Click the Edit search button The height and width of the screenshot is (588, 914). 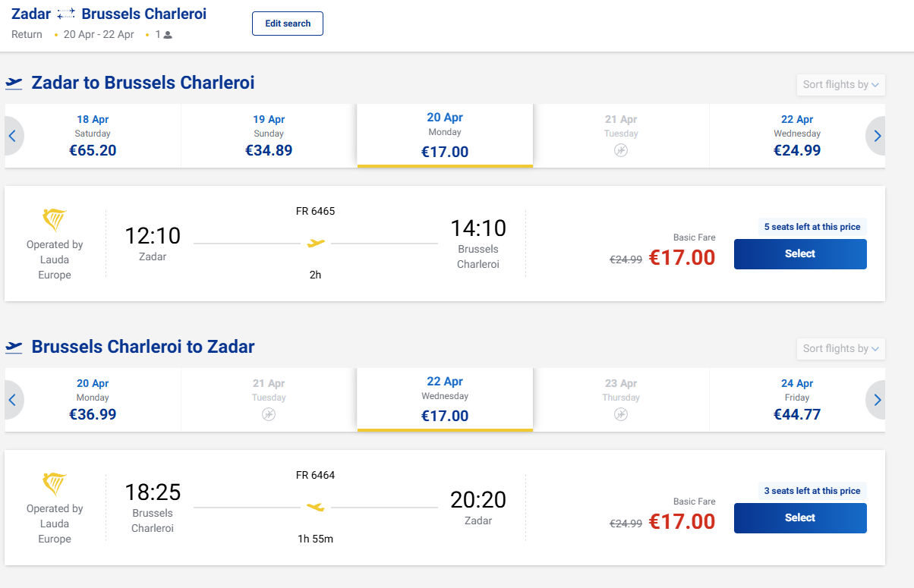tap(288, 24)
